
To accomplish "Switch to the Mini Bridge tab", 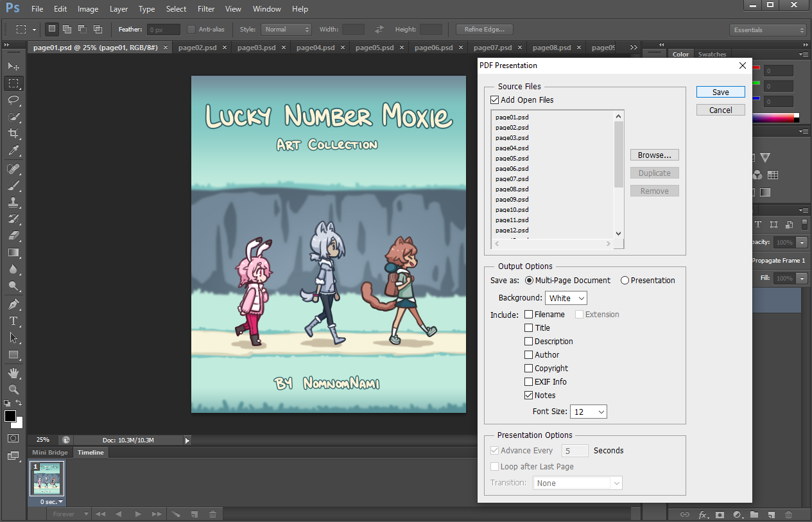I will pyautogui.click(x=50, y=453).
